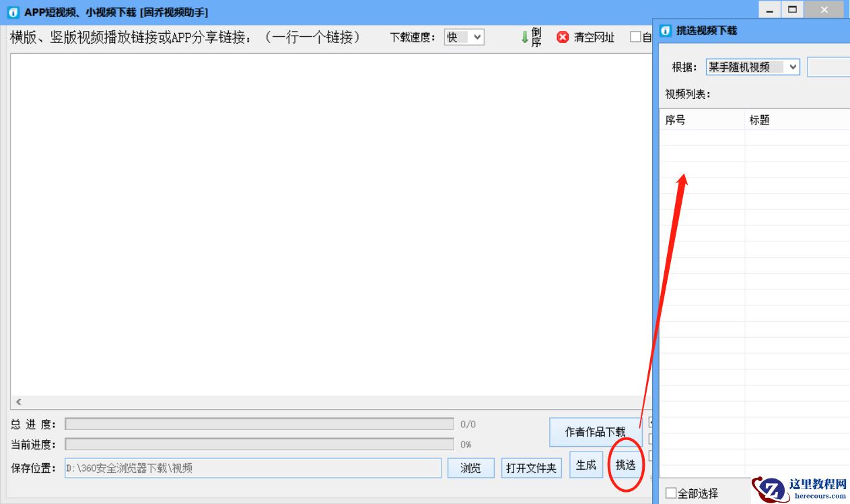Click the 生成 button
Viewport: 850px width, 504px height.
click(x=586, y=465)
